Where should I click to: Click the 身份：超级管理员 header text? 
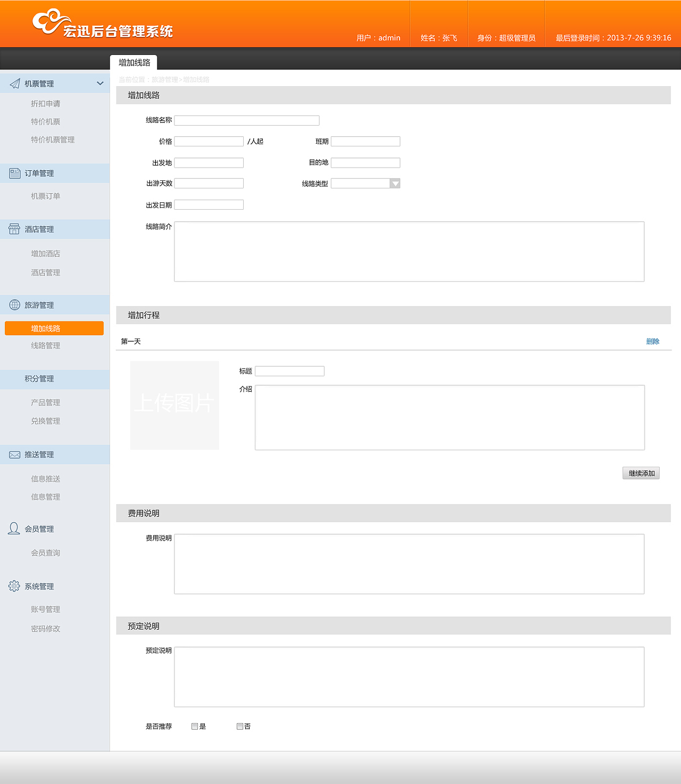pos(506,38)
